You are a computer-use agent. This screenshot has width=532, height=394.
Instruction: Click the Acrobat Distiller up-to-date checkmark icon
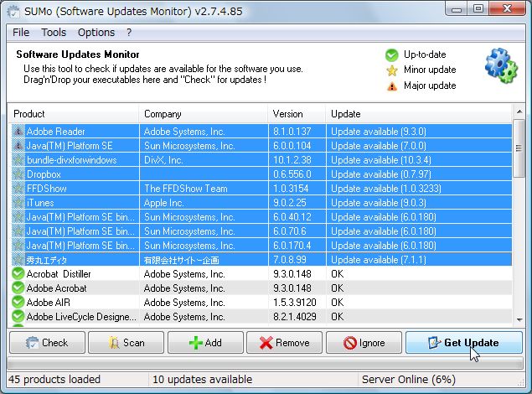[x=18, y=273]
